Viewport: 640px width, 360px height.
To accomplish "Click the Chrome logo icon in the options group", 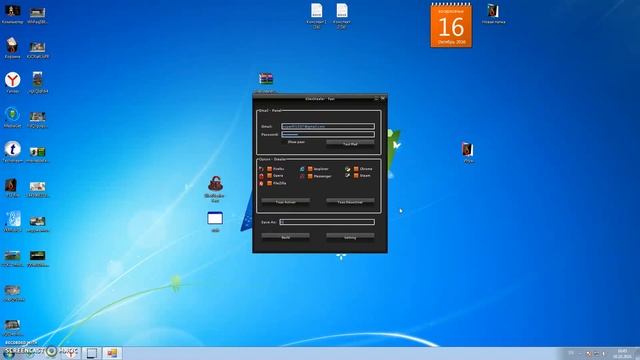I will (347, 169).
